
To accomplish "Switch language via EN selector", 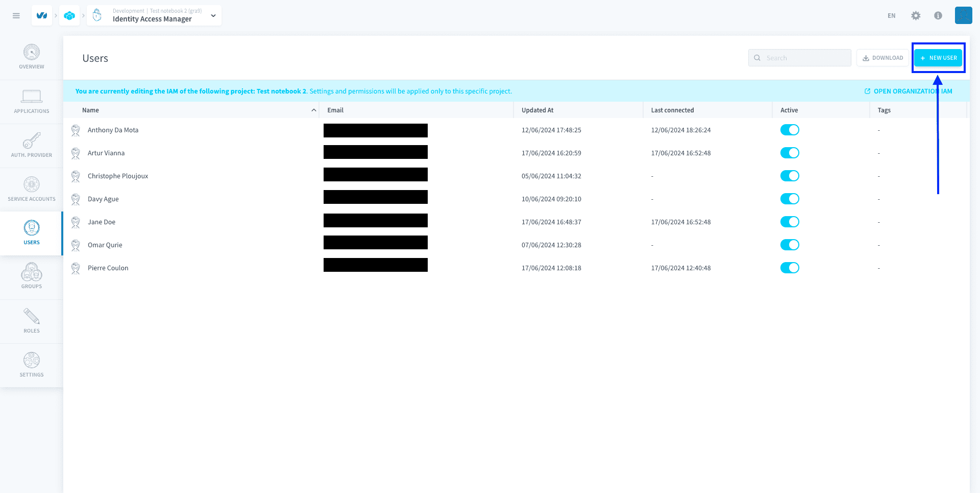I will click(x=891, y=16).
